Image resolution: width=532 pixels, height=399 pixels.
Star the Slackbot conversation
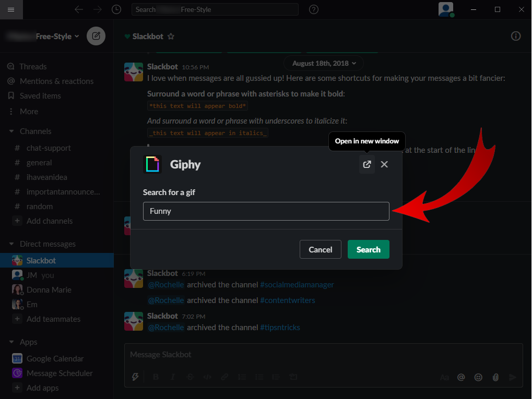click(171, 37)
